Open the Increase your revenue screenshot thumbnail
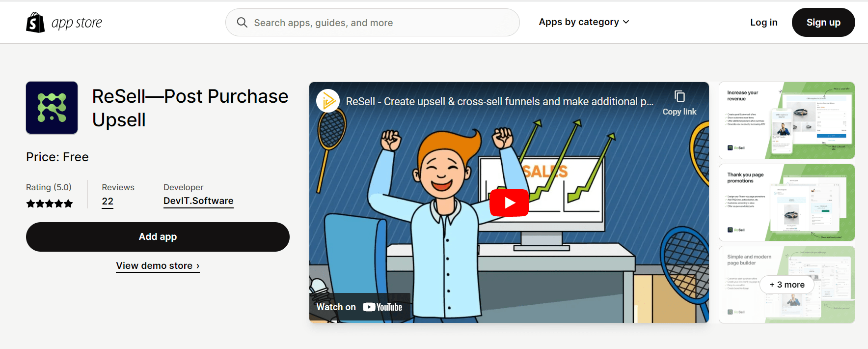Viewport: 868px width, 349px height. pyautogui.click(x=787, y=120)
